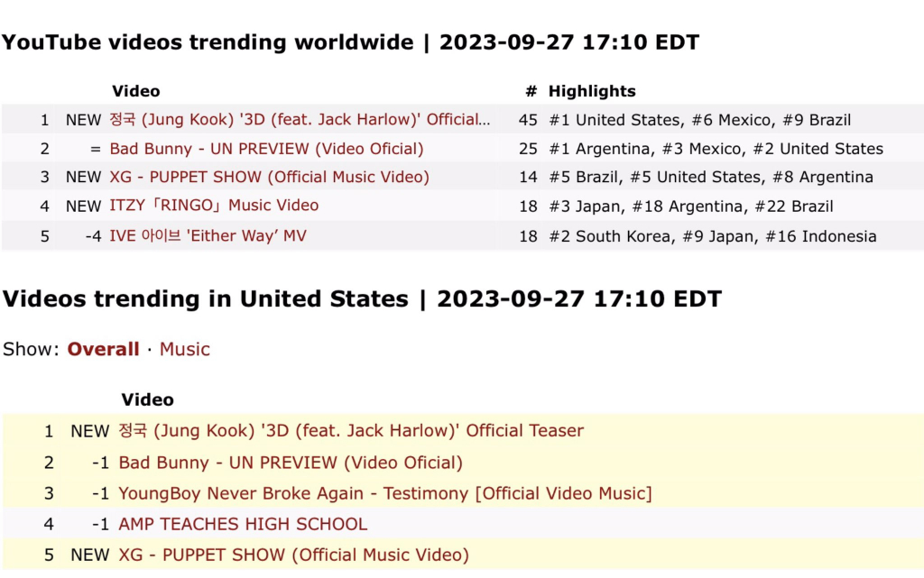The width and height of the screenshot is (924, 578).
Task: Click the United States Video column header
Action: (147, 399)
